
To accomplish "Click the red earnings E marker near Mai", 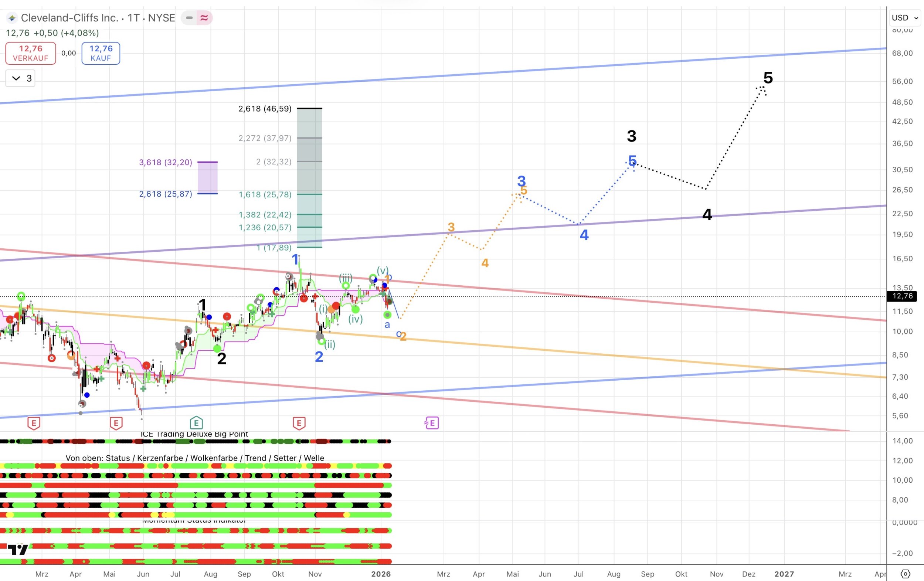I will click(x=116, y=423).
